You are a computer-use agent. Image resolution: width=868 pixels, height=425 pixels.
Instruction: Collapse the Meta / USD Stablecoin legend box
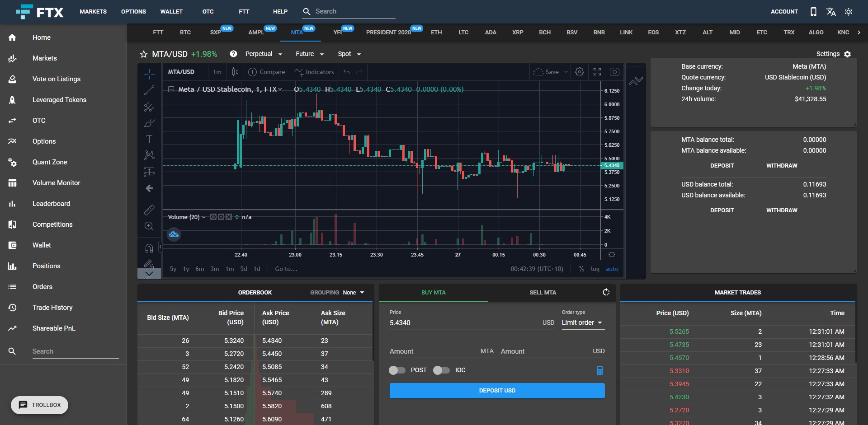coord(171,89)
